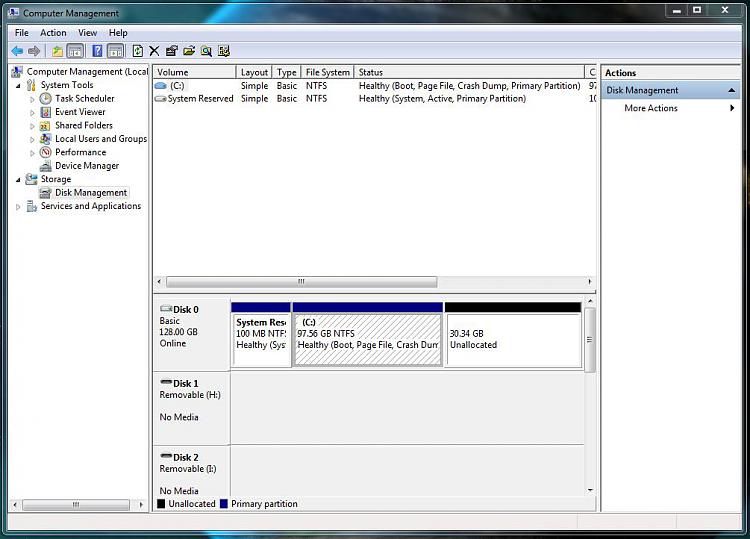
Task: Click the Disk 0 drive icon
Action: point(166,308)
